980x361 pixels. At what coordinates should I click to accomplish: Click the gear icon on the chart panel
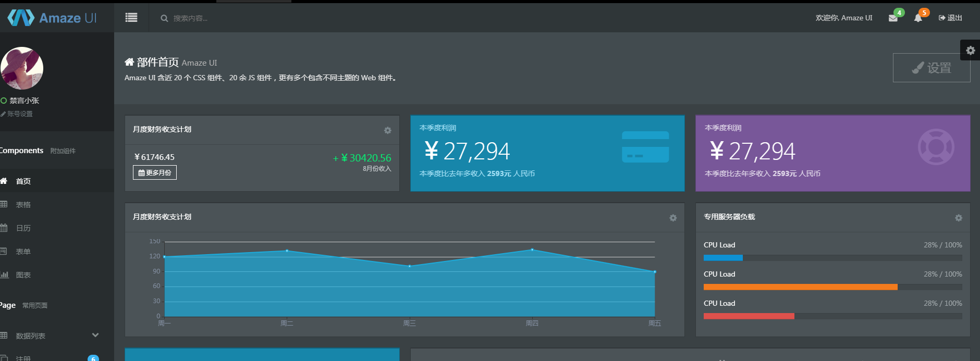click(673, 218)
